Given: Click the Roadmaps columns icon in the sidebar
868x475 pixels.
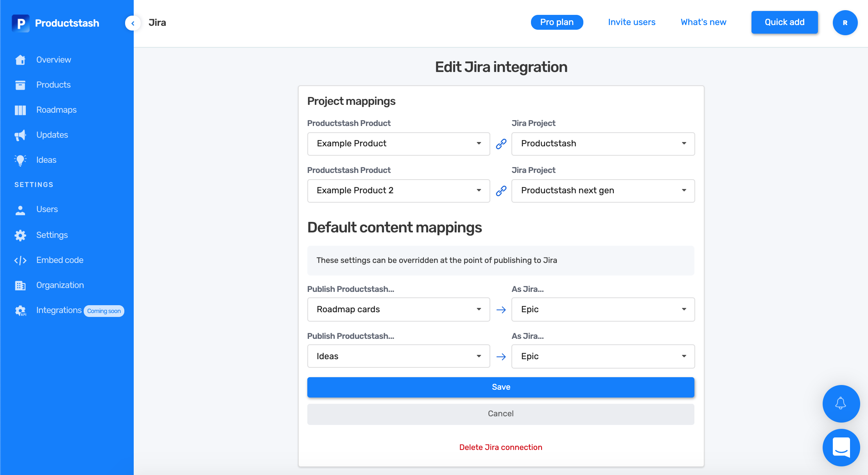Looking at the screenshot, I should [20, 110].
